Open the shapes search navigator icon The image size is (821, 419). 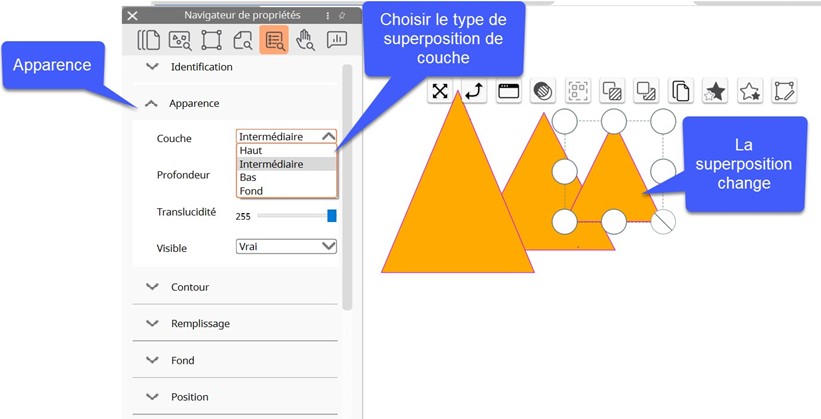tap(180, 40)
